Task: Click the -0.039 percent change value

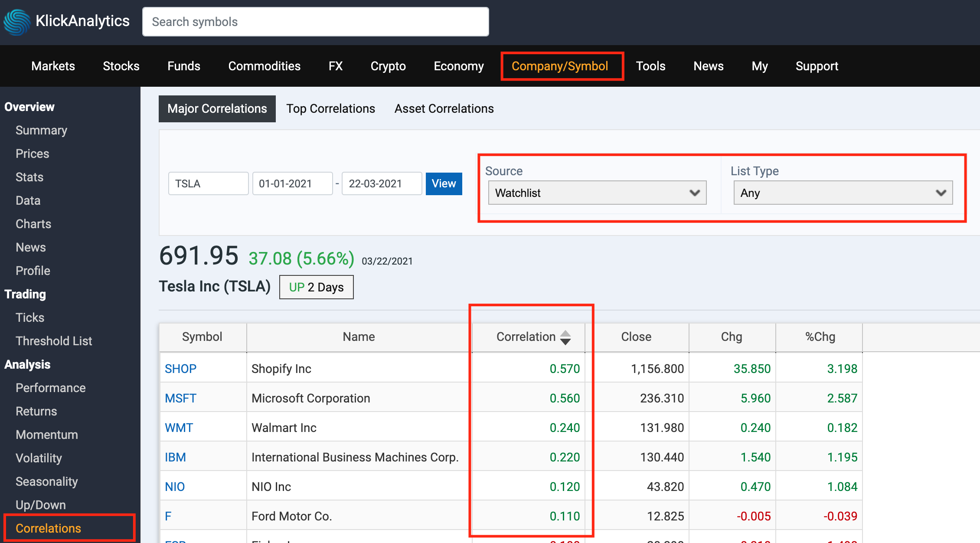Action: pyautogui.click(x=840, y=516)
